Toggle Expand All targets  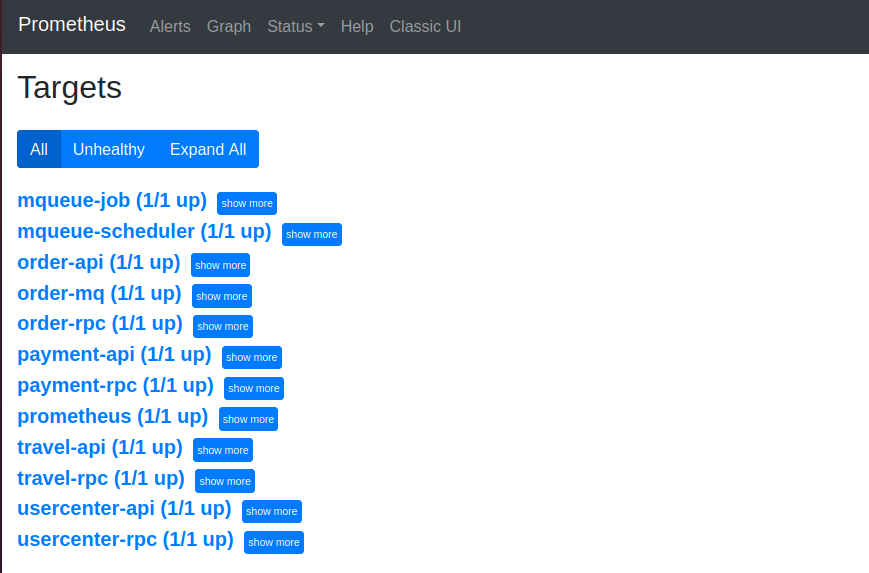(208, 149)
